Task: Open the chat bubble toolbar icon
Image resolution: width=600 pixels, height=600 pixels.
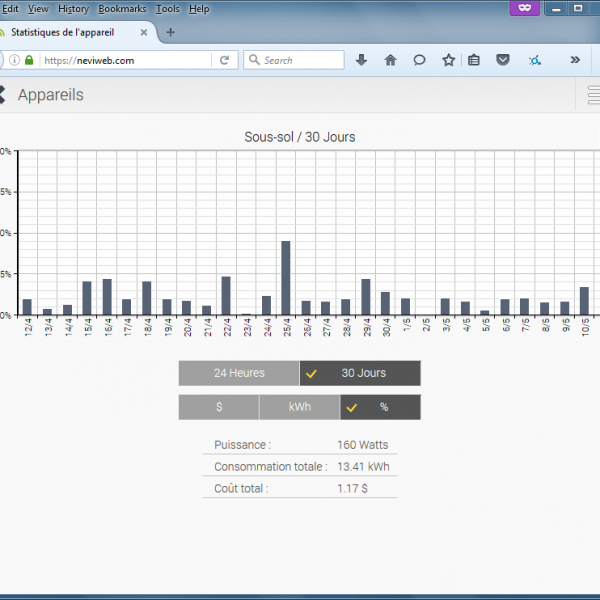Action: pyautogui.click(x=420, y=60)
